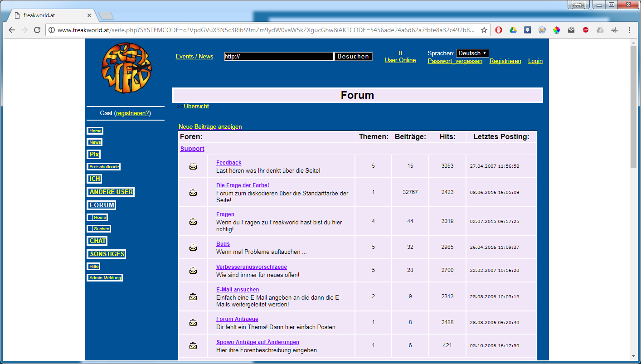Open the Sprachen language dropdown
The image size is (641, 364).
coord(472,53)
